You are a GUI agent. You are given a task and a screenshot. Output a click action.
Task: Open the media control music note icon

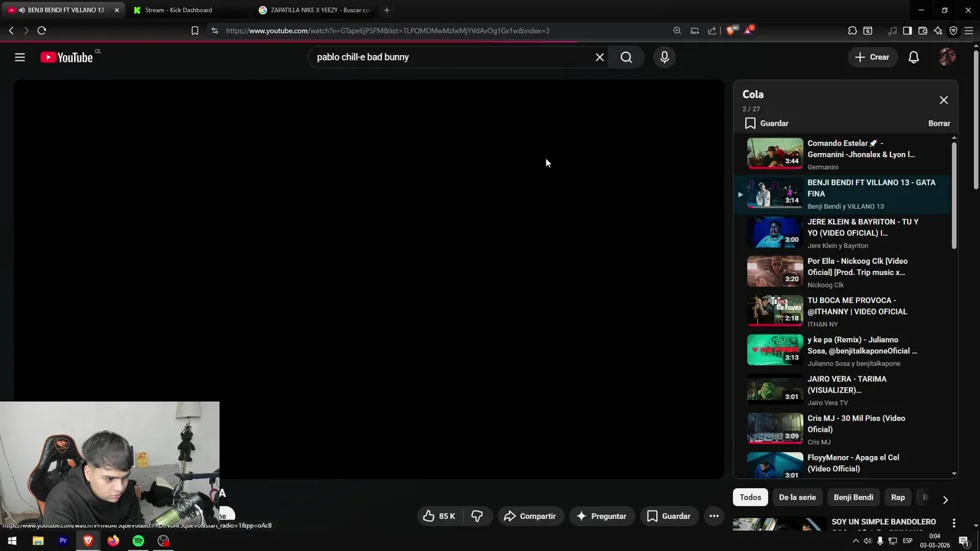tap(892, 31)
